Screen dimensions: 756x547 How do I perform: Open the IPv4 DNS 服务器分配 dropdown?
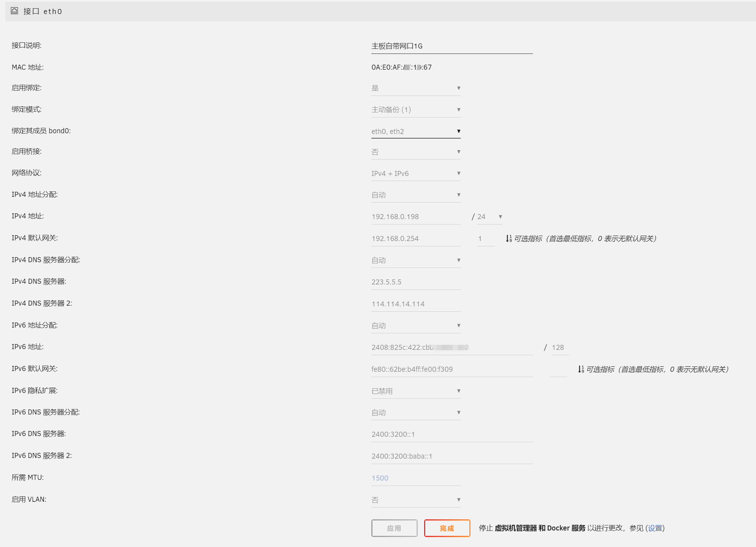416,260
